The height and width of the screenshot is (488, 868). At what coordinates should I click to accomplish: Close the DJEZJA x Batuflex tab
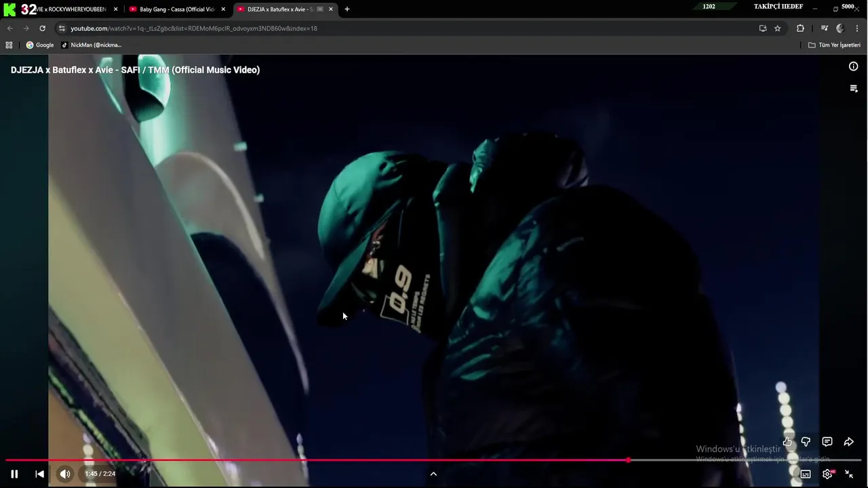pyautogui.click(x=331, y=9)
